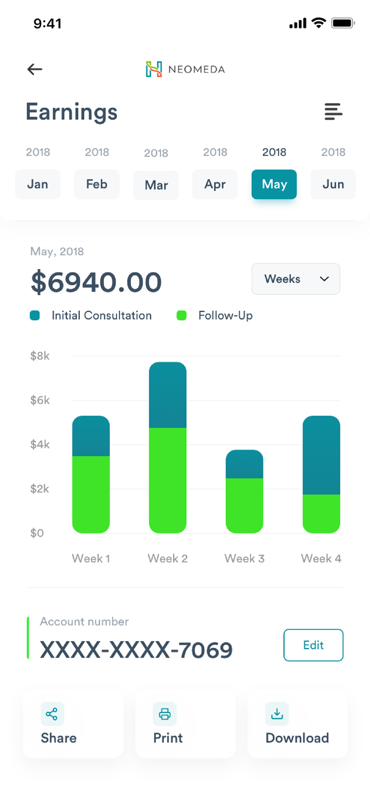The width and height of the screenshot is (370, 800).
Task: Tap the Wi-Fi status icon
Action: tap(319, 23)
